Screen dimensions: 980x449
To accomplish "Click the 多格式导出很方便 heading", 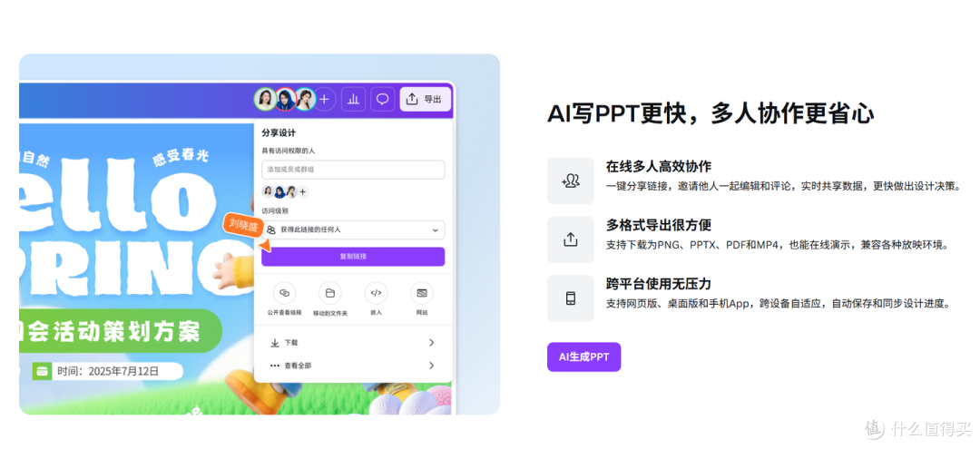I will point(658,226).
